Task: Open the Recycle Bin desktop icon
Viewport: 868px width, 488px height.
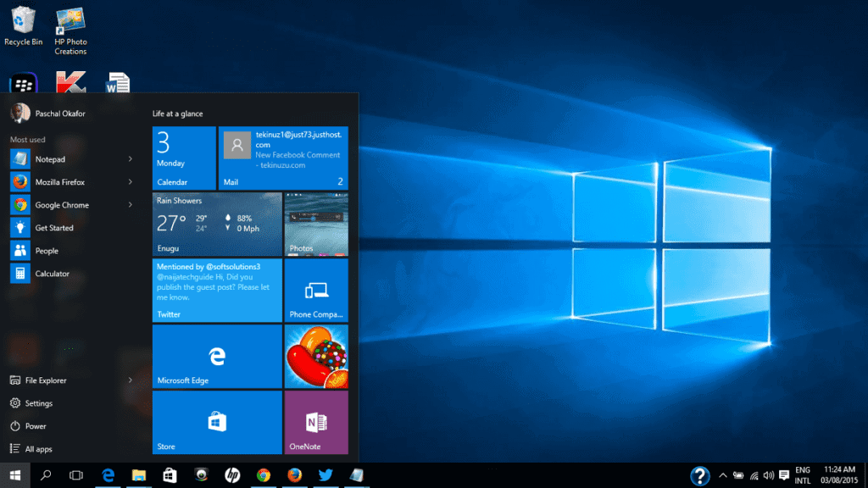Action: click(x=23, y=26)
